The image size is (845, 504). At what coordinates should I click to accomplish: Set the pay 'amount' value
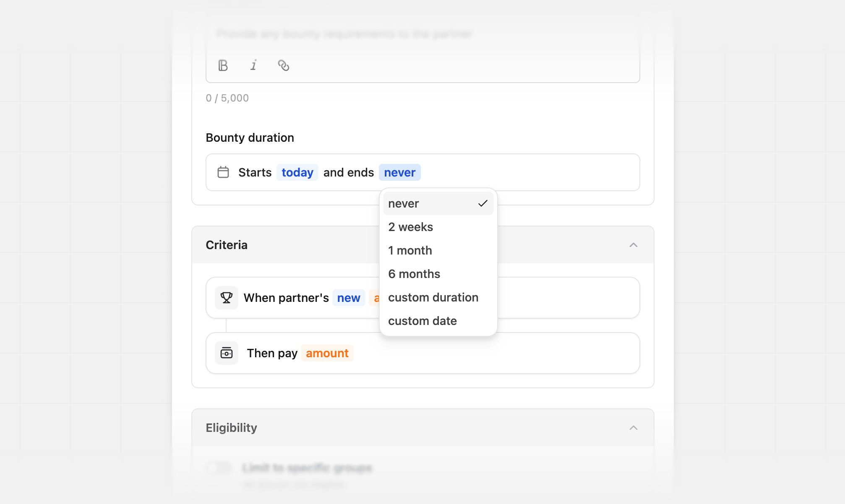coord(327,353)
